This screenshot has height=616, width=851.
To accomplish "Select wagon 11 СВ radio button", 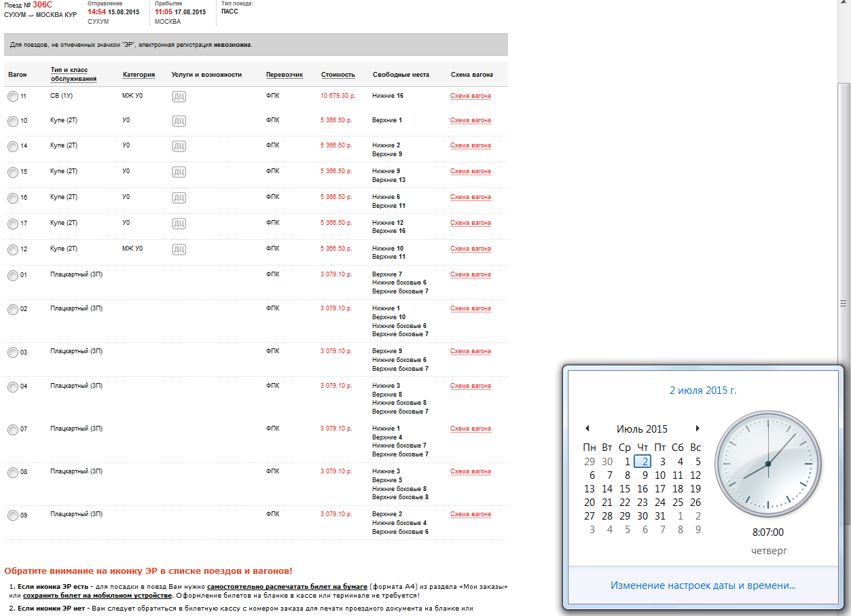I will click(13, 96).
